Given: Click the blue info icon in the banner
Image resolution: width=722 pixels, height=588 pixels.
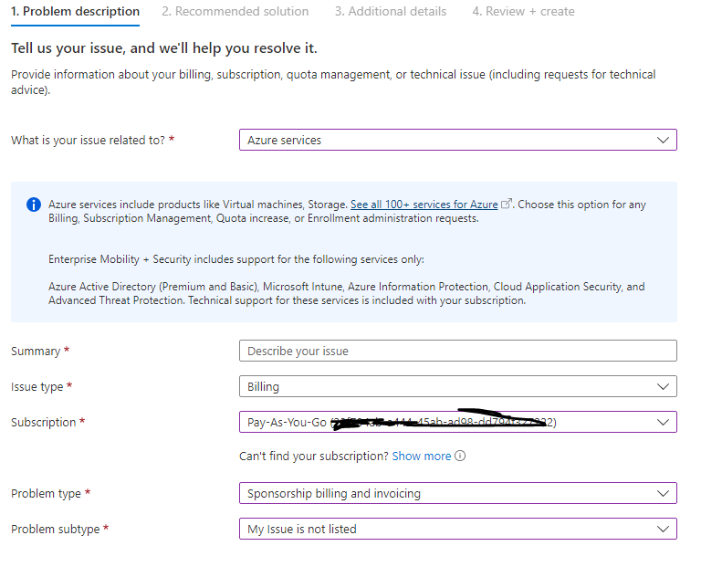Looking at the screenshot, I should (x=34, y=205).
